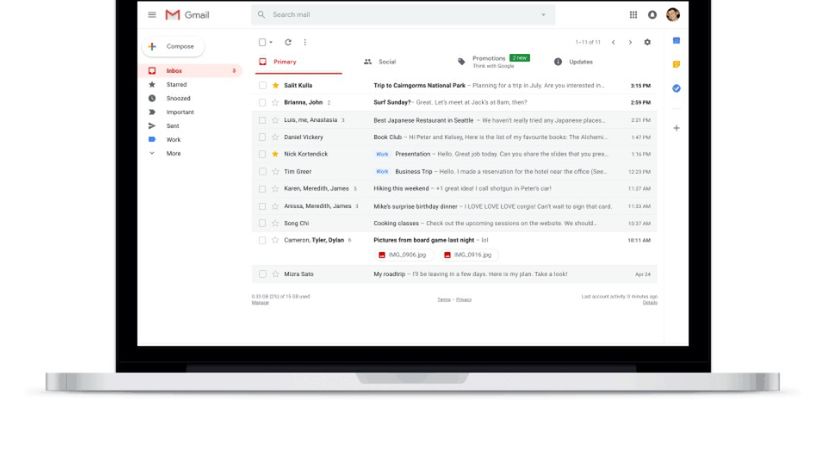Switch to the Updates tab
The image size is (833, 469).
click(573, 62)
